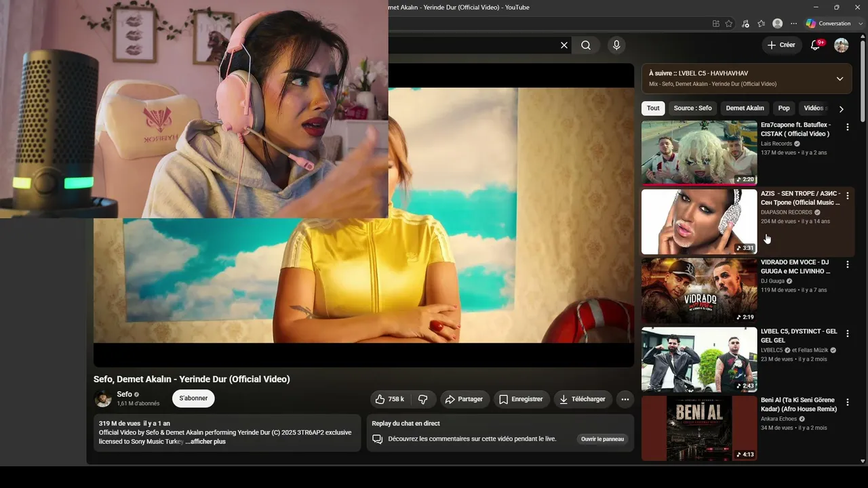Open the Era7capone CISTAK video thumbnail
The height and width of the screenshot is (488, 868).
[x=699, y=153]
